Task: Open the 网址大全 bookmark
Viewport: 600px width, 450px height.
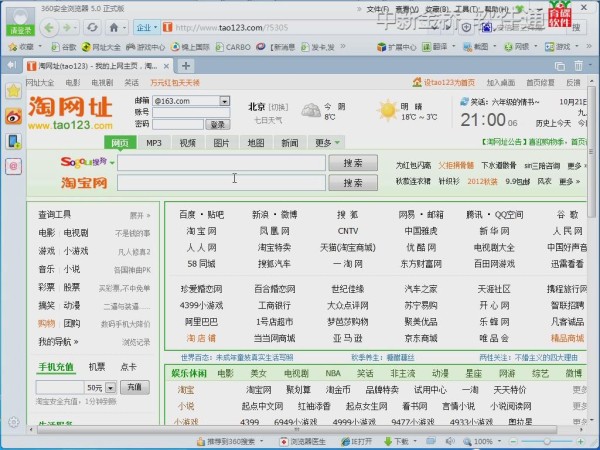Action: point(101,47)
